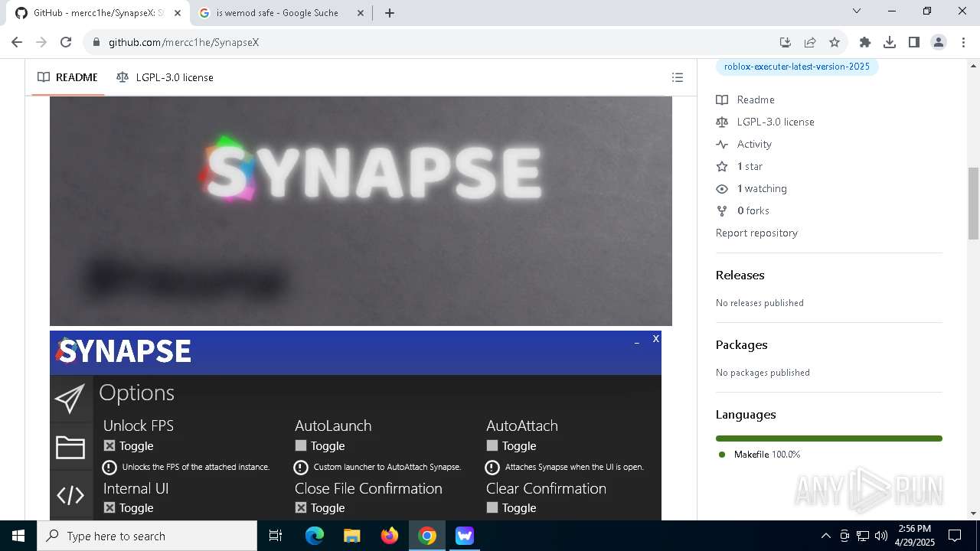Bookmark this tab with the star
Image resolution: width=980 pixels, height=551 pixels.
click(835, 42)
